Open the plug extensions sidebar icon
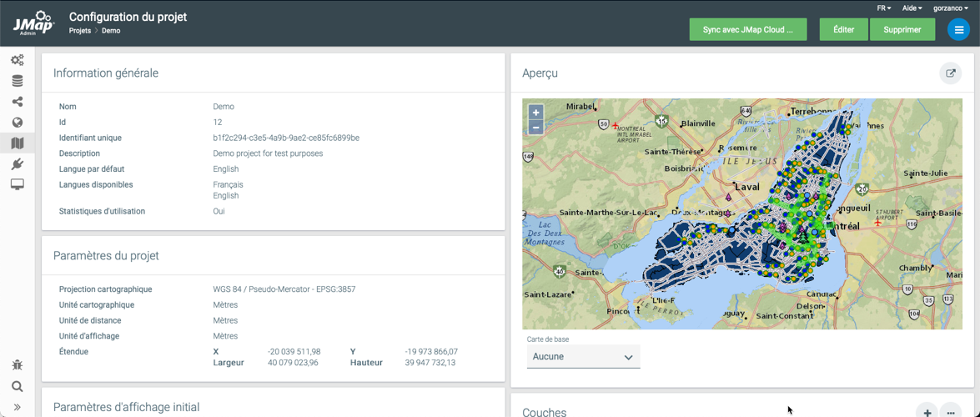The height and width of the screenshot is (417, 980). click(x=17, y=164)
